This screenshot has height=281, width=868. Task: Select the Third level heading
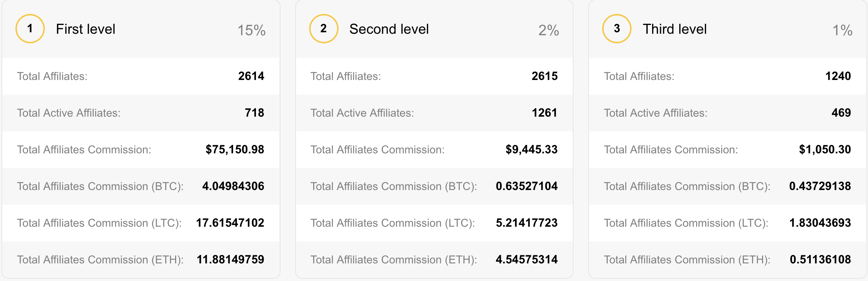click(x=674, y=29)
